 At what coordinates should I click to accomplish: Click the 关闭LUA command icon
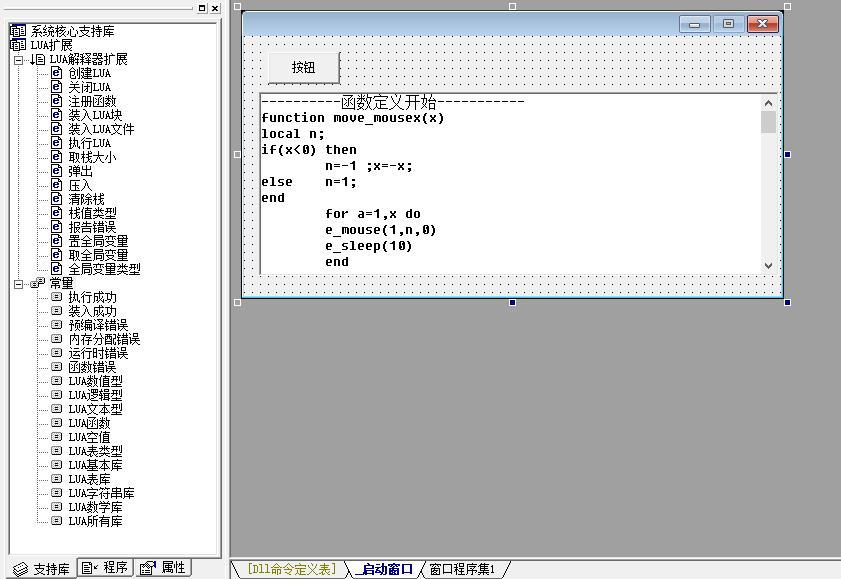click(57, 86)
